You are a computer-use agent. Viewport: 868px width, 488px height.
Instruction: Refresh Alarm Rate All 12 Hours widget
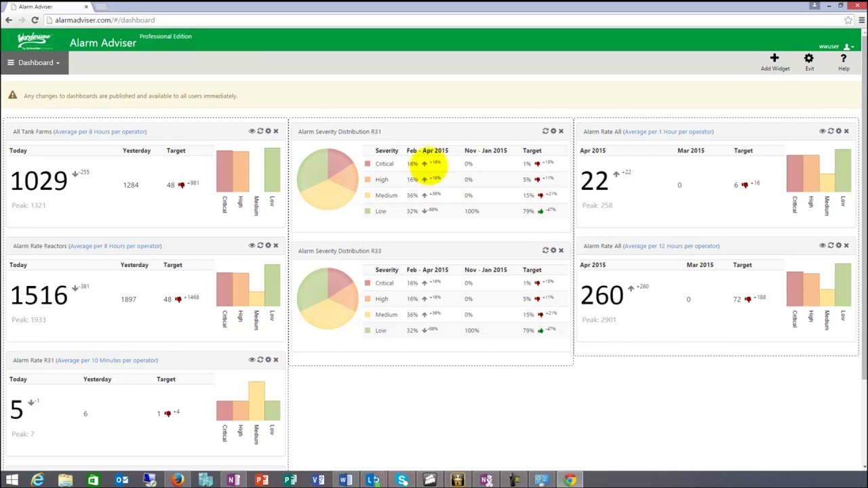(831, 245)
